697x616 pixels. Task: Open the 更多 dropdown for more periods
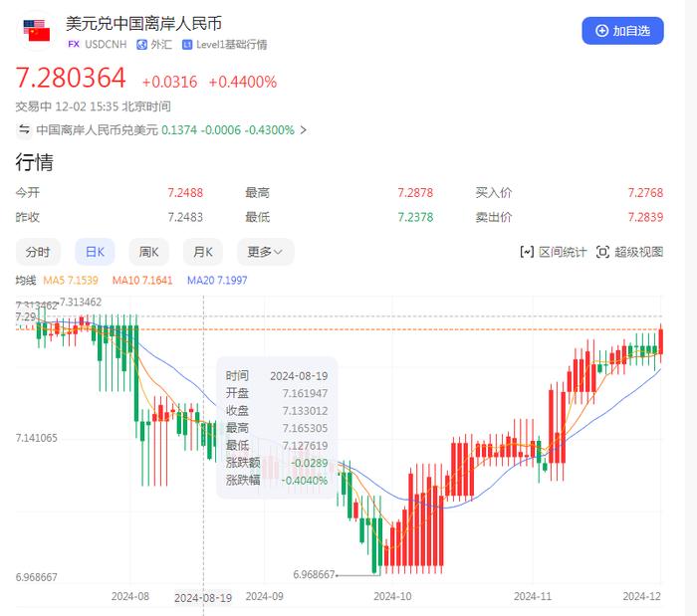point(265,252)
